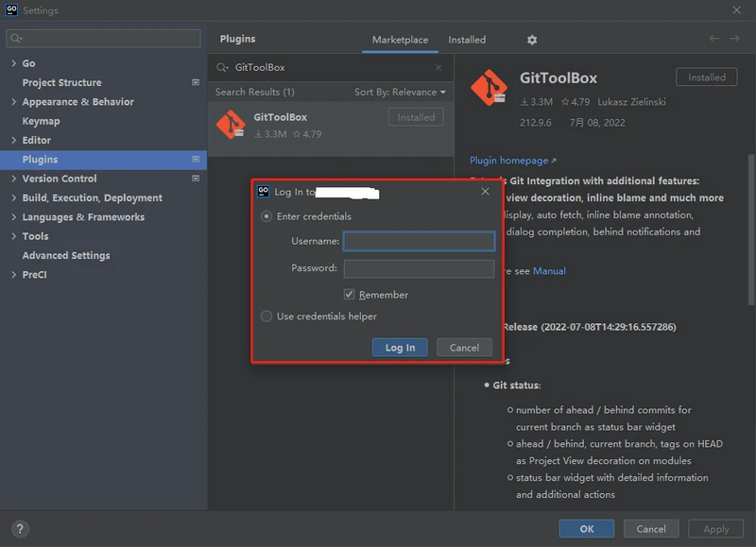Switch to the Marketplace tab
Viewport: 756px width, 547px height.
click(x=400, y=40)
